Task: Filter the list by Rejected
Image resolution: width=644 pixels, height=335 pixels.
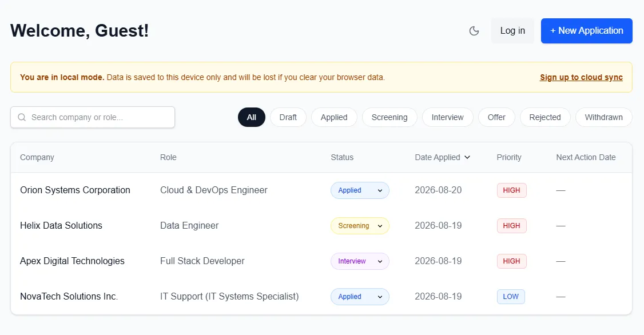Action: (545, 117)
